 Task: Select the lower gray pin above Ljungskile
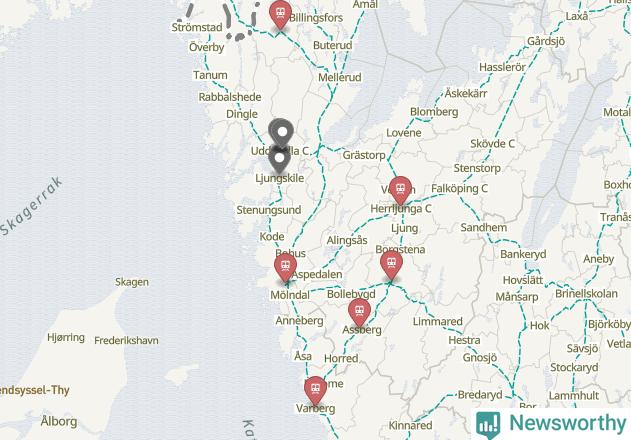click(x=280, y=160)
